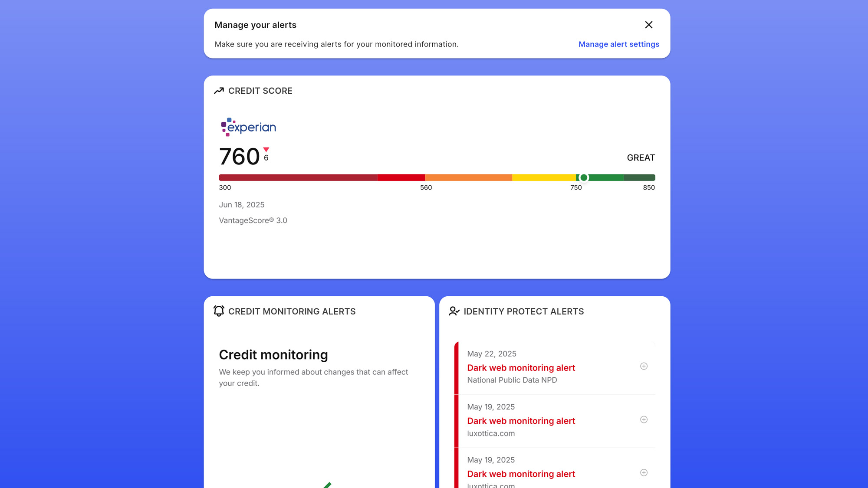Image resolution: width=868 pixels, height=488 pixels.
Task: Expand the National Public Data NPD alert
Action: (644, 366)
